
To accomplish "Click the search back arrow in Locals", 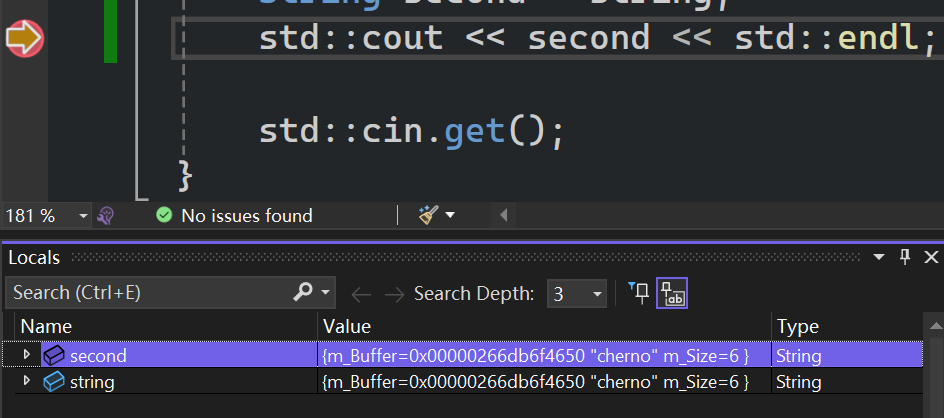I will click(361, 294).
